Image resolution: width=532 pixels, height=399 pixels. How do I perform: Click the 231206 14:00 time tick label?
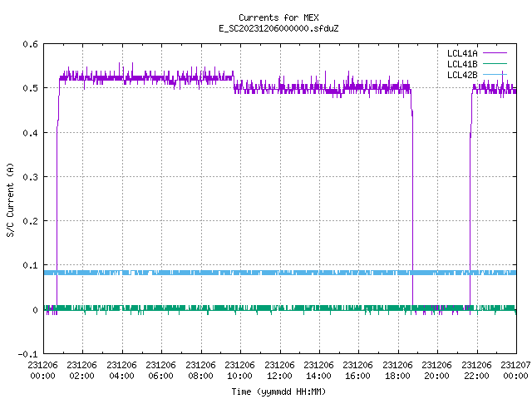pos(318,371)
